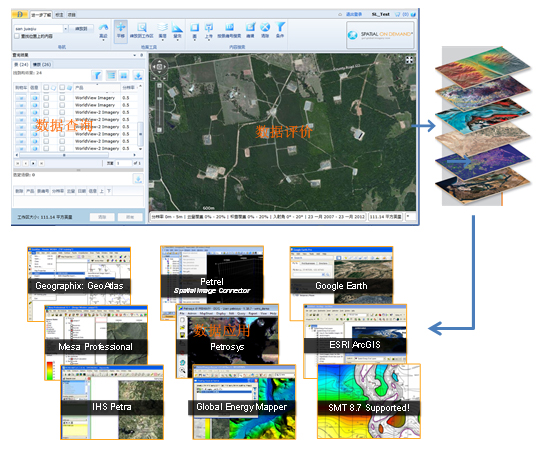Click the map zoom-out minus button

coord(159,130)
